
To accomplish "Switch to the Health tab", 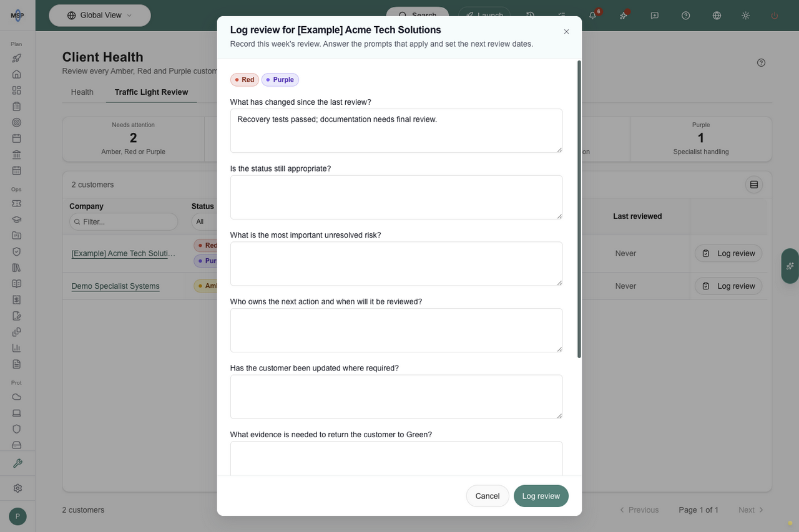I will click(x=82, y=92).
